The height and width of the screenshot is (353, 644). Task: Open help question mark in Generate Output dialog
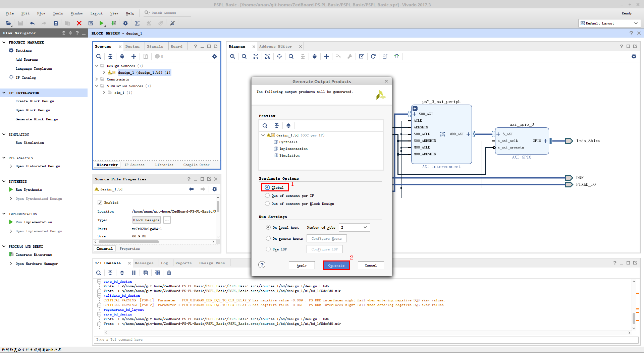262,265
